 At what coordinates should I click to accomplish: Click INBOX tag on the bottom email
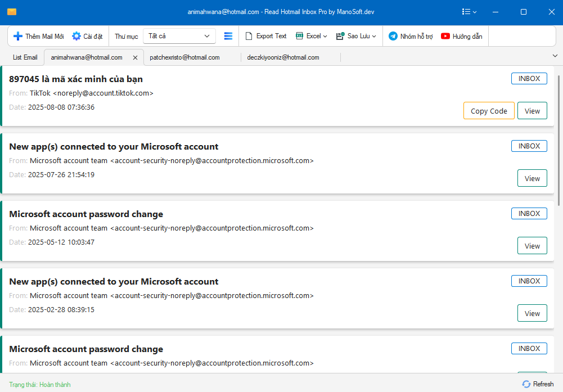[x=529, y=349]
